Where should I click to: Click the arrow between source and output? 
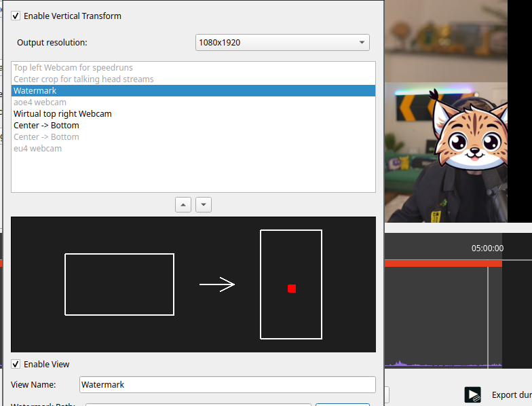pos(217,285)
